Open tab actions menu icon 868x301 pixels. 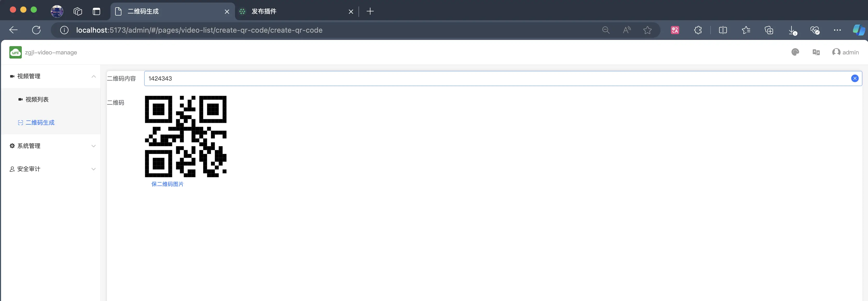tap(96, 11)
